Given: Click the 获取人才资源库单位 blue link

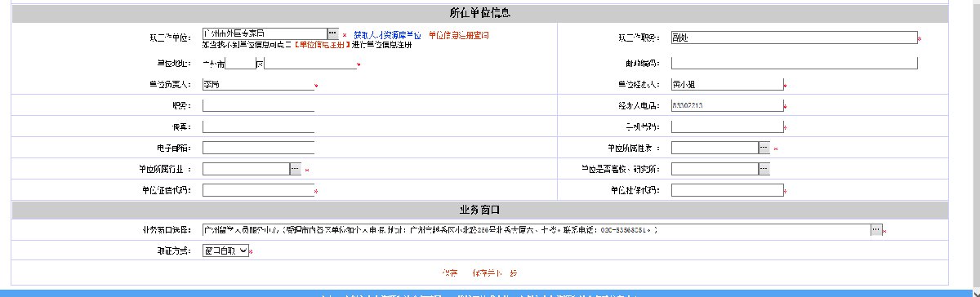Looking at the screenshot, I should [388, 35].
